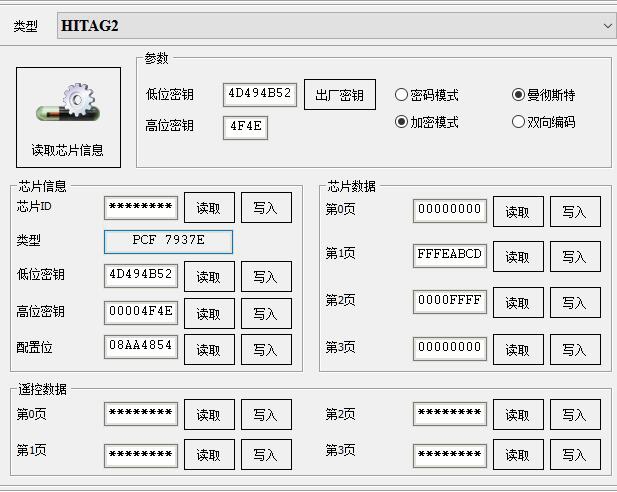Click 写入 for chip data 第0页

tap(575, 212)
